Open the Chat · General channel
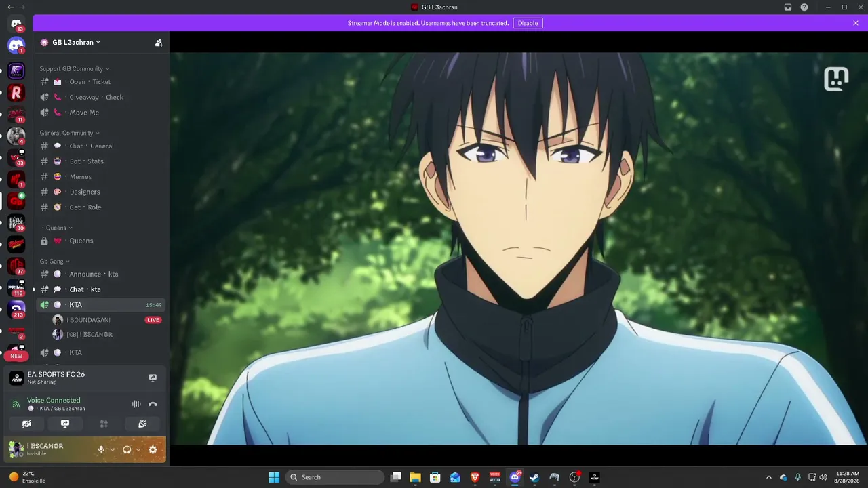This screenshot has height=488, width=868. click(100, 146)
